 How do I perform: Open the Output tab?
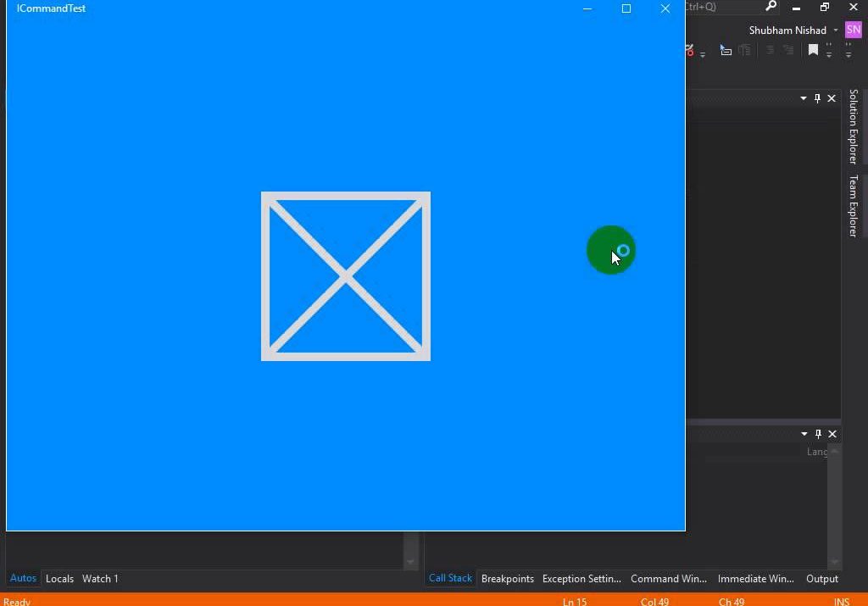[821, 579]
